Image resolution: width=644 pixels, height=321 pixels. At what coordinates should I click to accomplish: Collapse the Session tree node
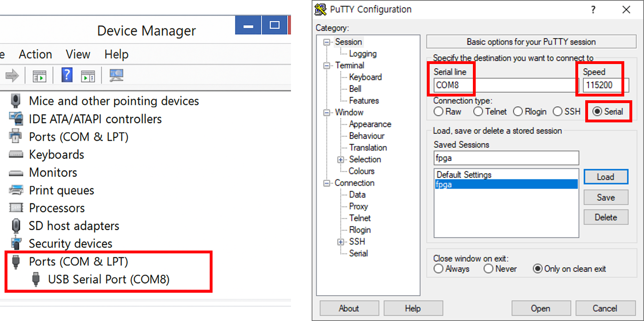327,42
